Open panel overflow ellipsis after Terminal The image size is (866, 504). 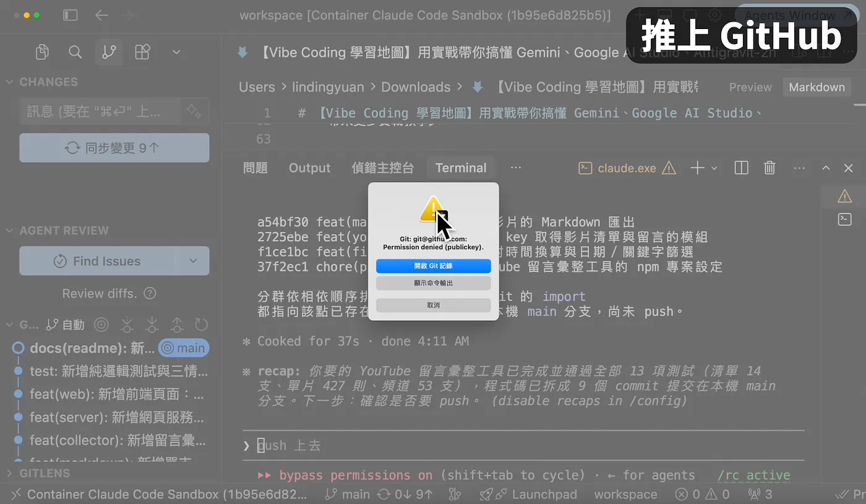[x=516, y=168]
